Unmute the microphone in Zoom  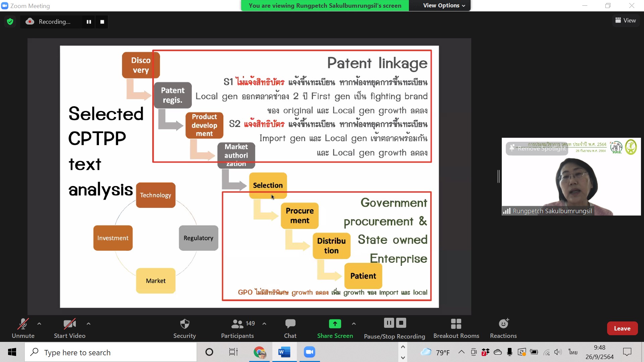point(23,328)
